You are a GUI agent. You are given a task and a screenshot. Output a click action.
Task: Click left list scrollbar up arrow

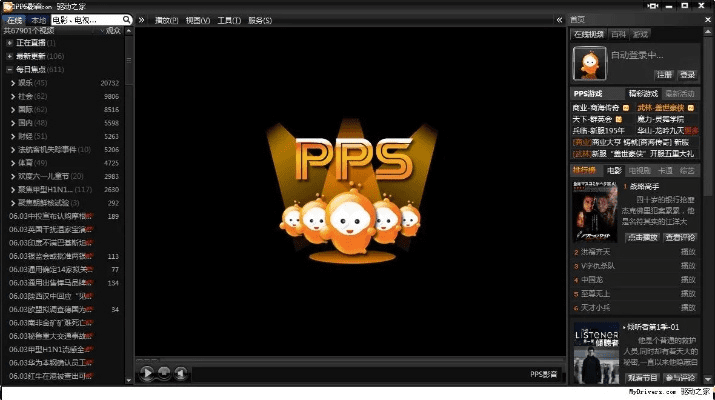129,31
